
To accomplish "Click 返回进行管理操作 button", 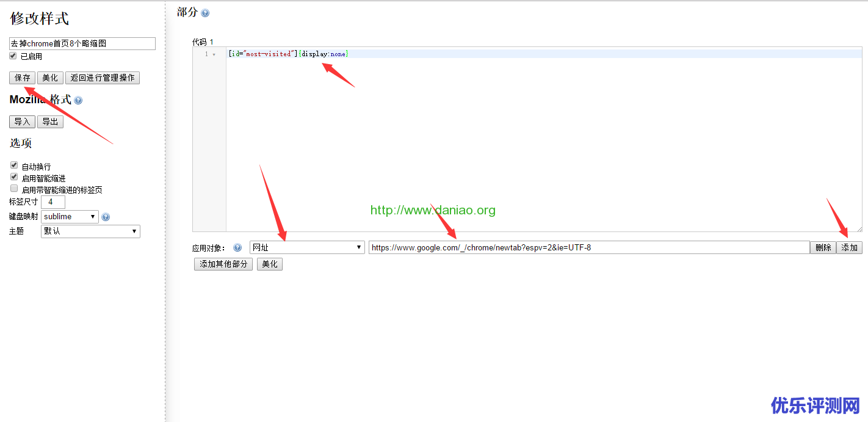I will pos(103,78).
